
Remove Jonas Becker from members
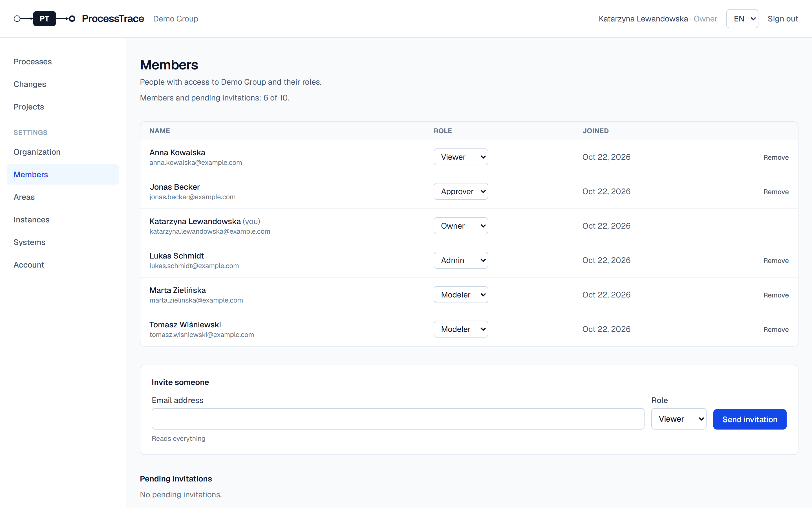(x=776, y=192)
